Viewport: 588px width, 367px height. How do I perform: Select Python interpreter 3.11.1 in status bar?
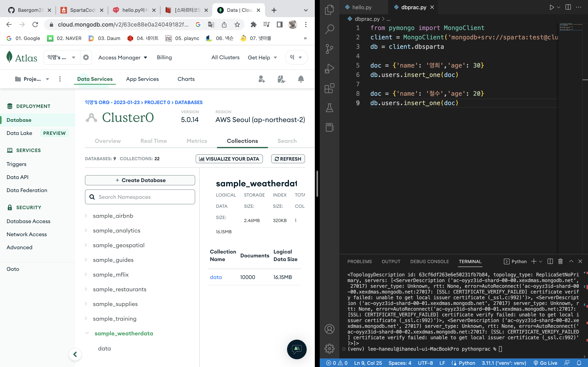pyautogui.click(x=504, y=363)
